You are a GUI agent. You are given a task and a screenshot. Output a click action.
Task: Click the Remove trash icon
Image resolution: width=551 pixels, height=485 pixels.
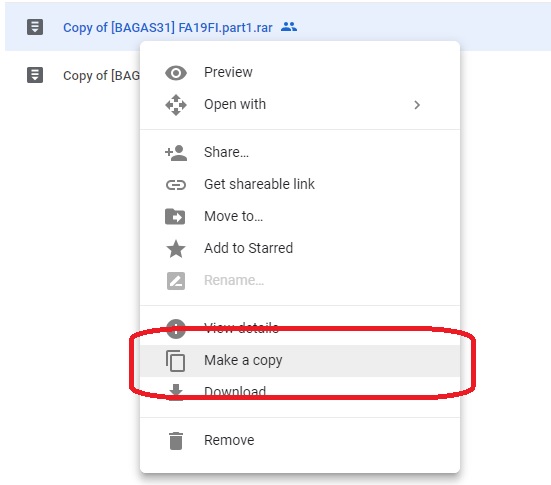click(x=176, y=441)
